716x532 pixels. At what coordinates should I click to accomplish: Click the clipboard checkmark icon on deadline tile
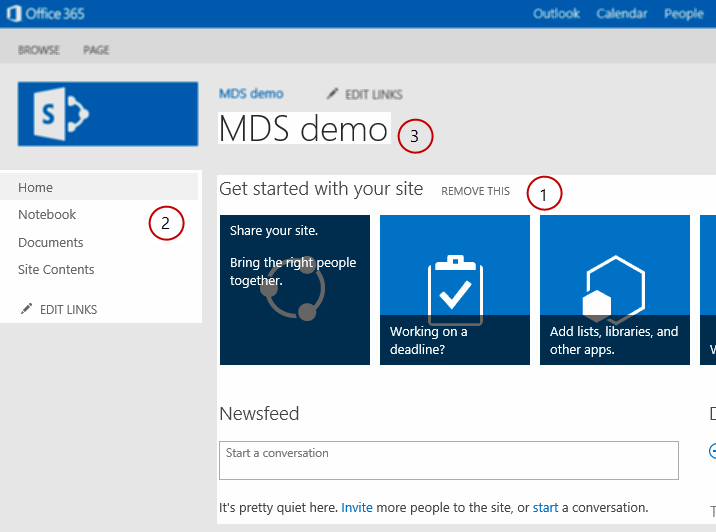click(x=455, y=290)
